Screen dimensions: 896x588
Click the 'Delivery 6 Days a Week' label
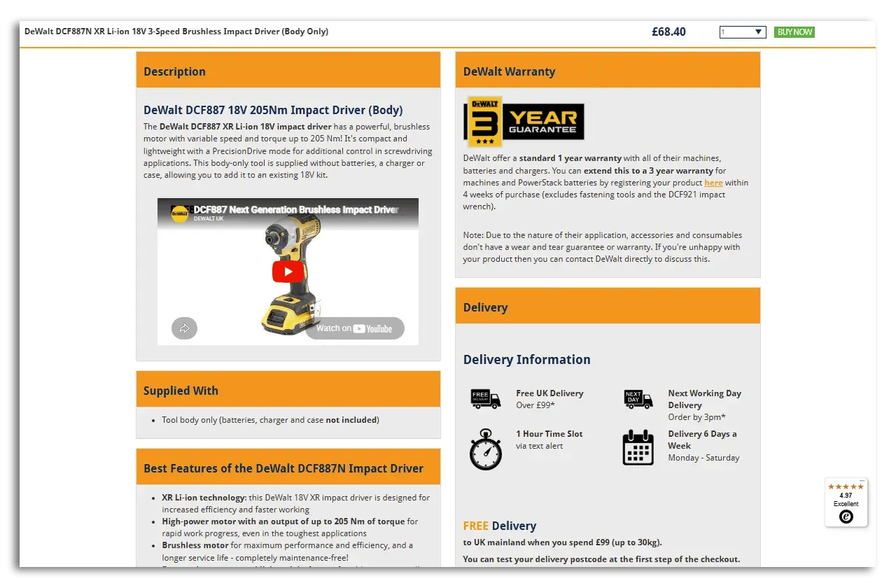(x=702, y=440)
